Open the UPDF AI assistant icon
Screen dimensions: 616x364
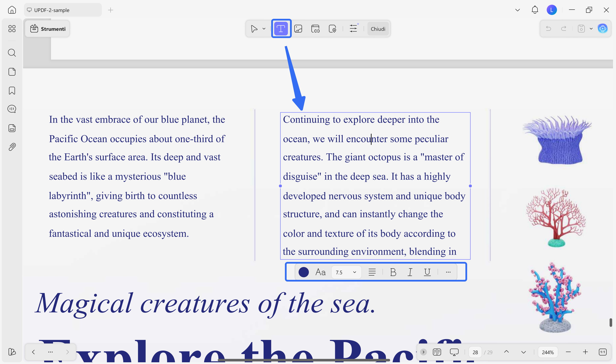click(x=603, y=29)
